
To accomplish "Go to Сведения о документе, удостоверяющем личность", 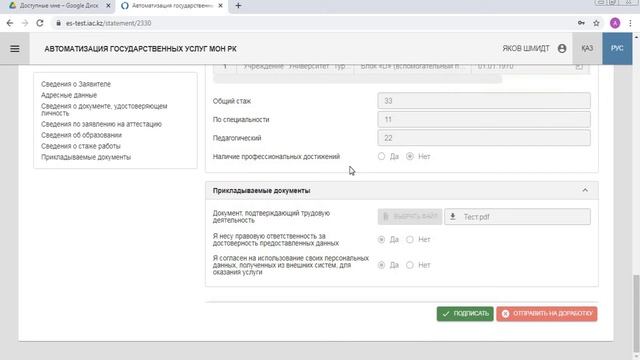I will click(104, 109).
